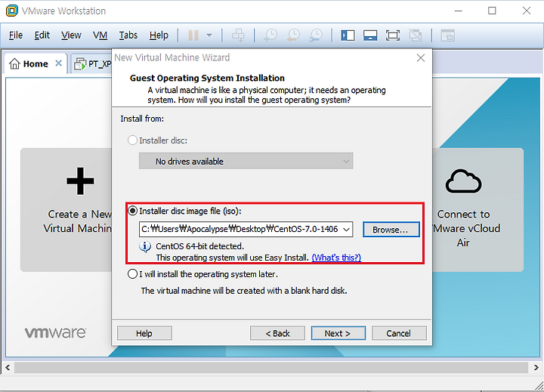The image size is (544, 392).
Task: Open the What's this? Easy Install link
Action: click(336, 258)
